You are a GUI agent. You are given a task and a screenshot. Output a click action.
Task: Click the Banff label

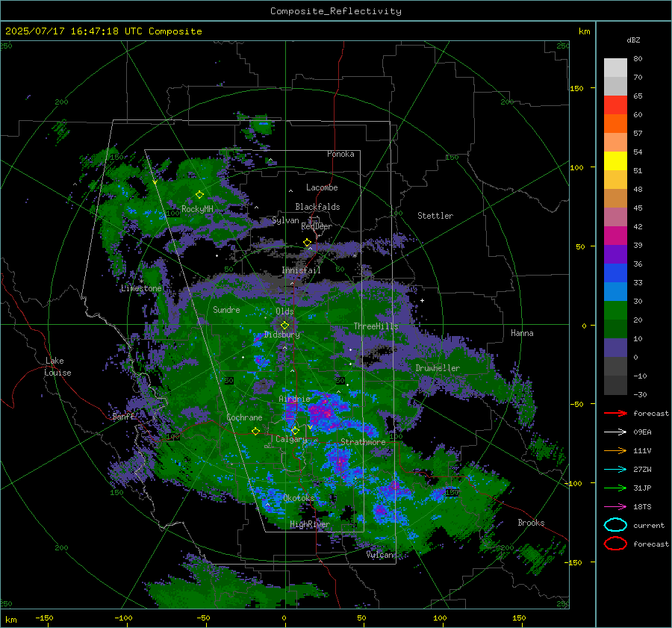[x=123, y=417]
